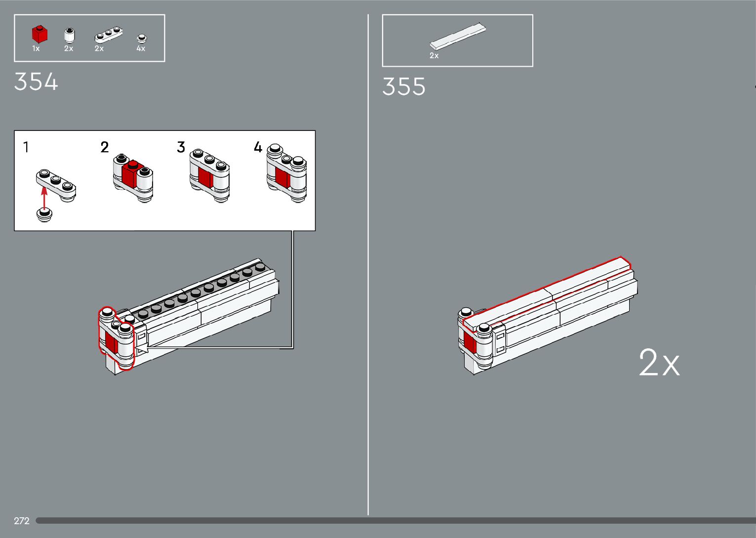This screenshot has width=756, height=538.
Task: Click the step number 355 heading
Action: [404, 86]
